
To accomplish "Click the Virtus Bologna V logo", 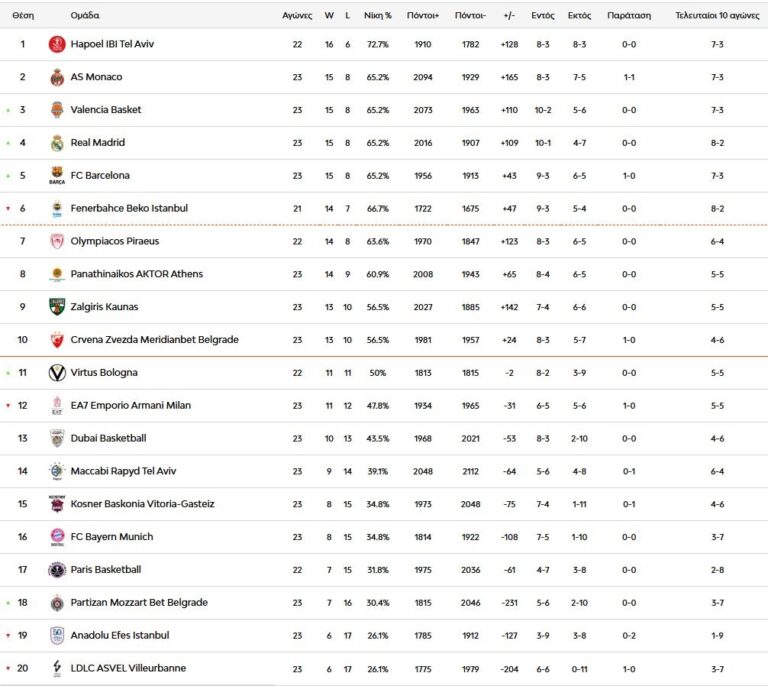I will point(56,373).
